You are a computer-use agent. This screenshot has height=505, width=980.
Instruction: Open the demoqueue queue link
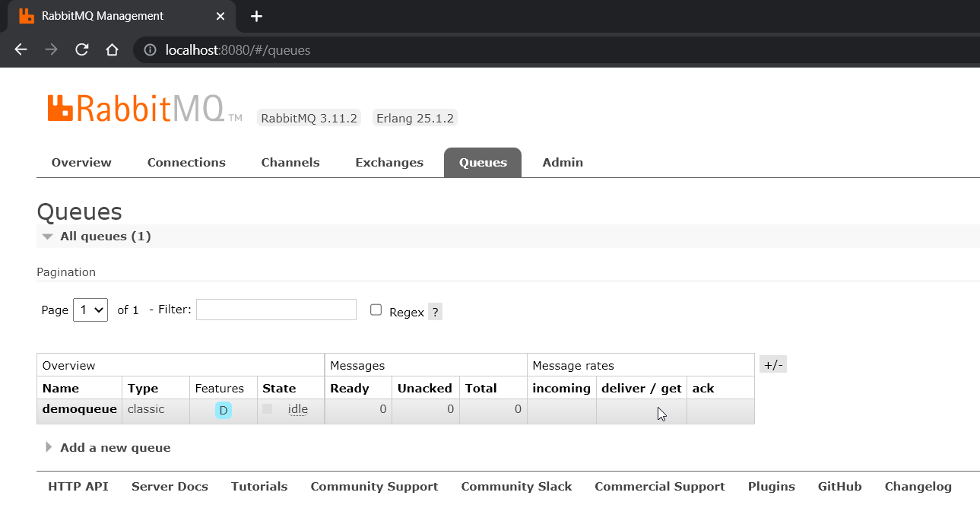point(80,409)
